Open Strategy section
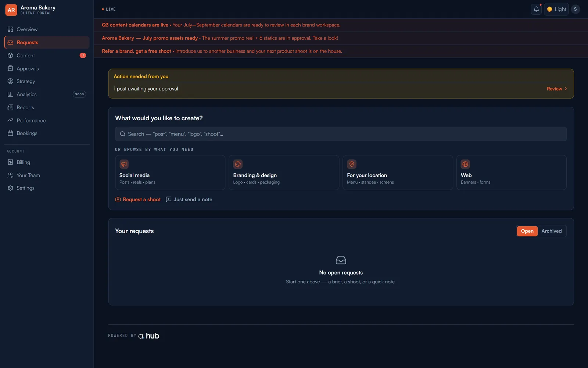The height and width of the screenshot is (368, 588). [47, 81]
